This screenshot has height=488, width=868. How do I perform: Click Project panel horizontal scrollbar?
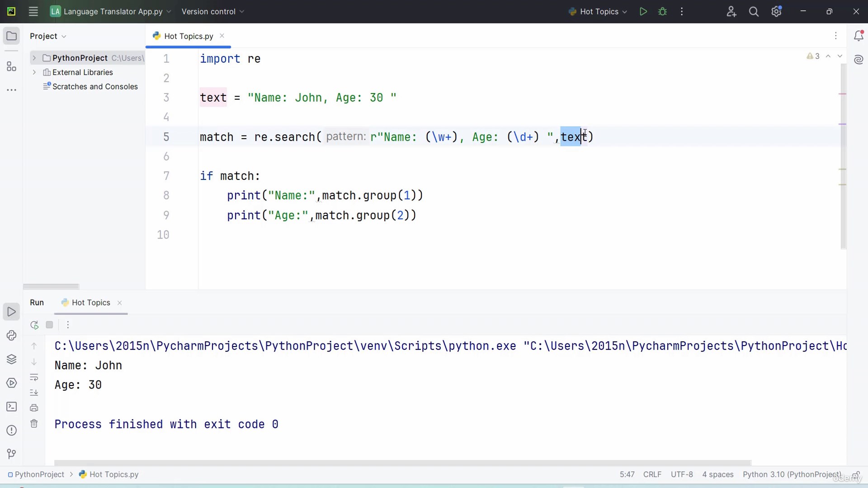pyautogui.click(x=51, y=286)
